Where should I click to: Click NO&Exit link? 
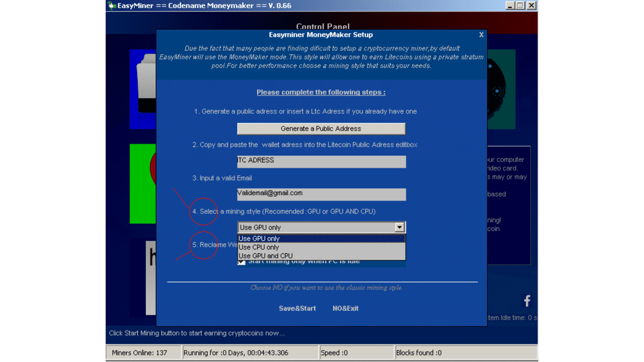(x=346, y=308)
